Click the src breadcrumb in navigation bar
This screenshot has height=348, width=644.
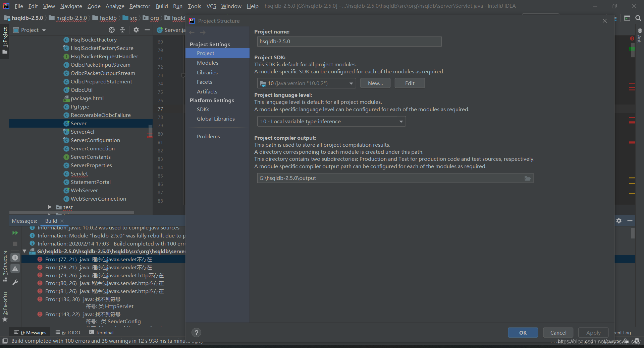point(130,18)
